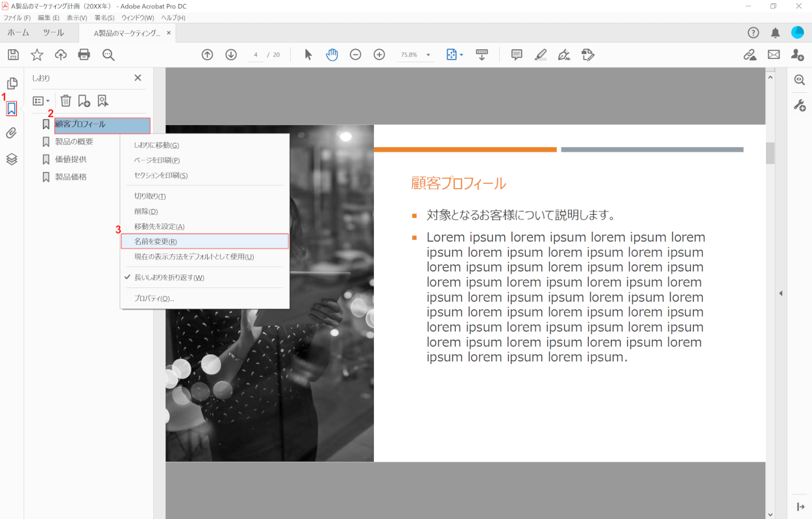Viewport: 812px width, 519px height.
Task: Delete selected bookmark with trash icon
Action: point(66,101)
